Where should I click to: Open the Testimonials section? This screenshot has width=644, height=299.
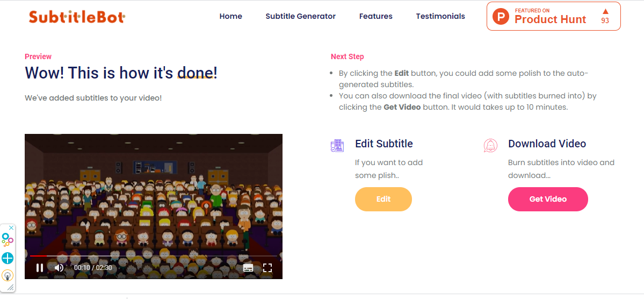(440, 17)
